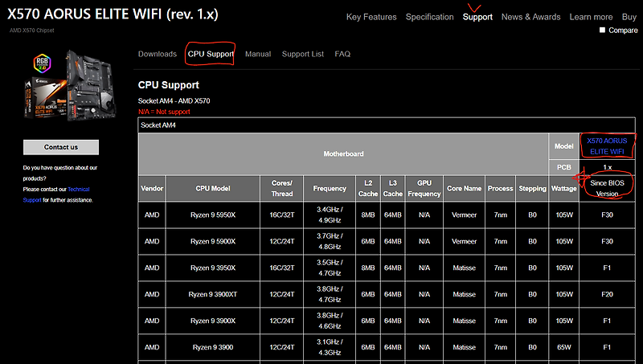Click F30 BIOS cell for Ryzen 9 5950X
The height and width of the screenshot is (364, 643).
point(607,215)
